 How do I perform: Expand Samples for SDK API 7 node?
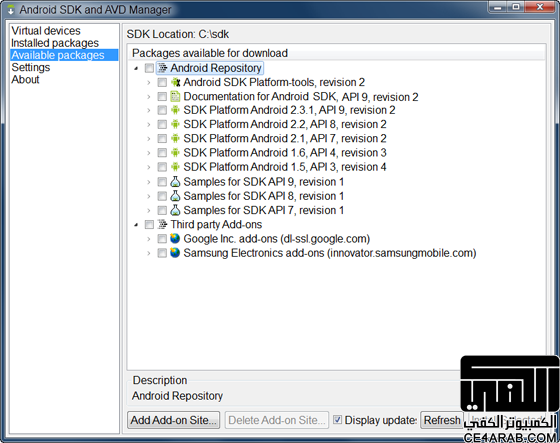point(149,211)
